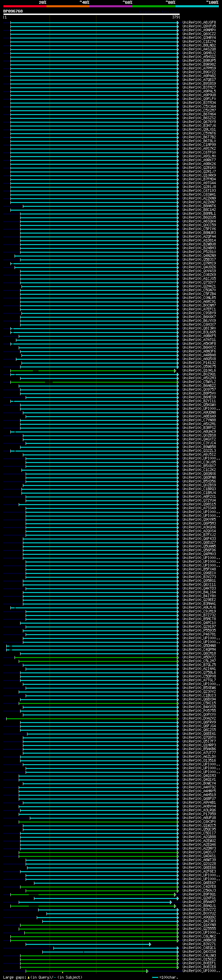The width and height of the screenshot is (222, 980).
Task: Select hit label UniRef100_P14132
Action: point(199,363)
